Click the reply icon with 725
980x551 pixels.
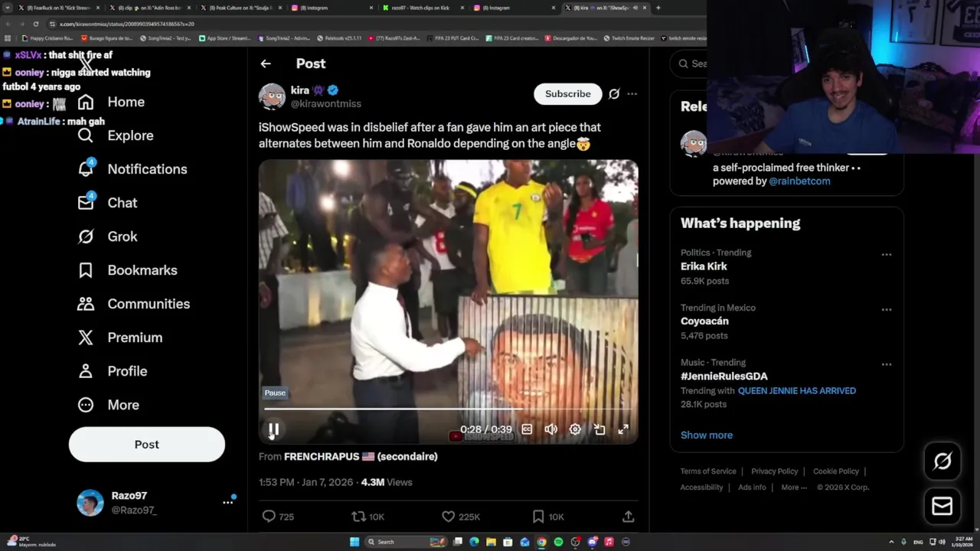tap(269, 517)
